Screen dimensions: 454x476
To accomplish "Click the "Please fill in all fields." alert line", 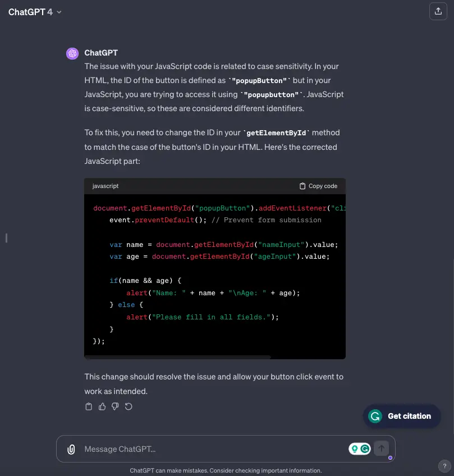I will (203, 317).
